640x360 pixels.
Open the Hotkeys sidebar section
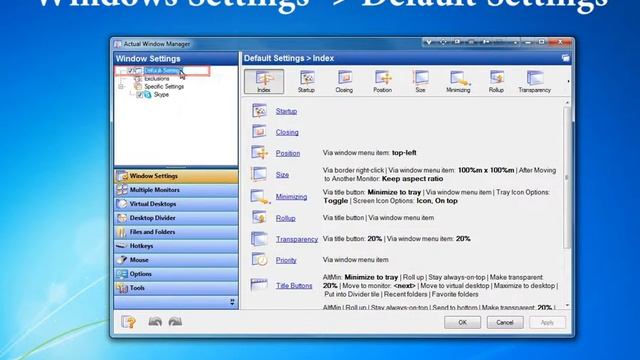click(176, 246)
